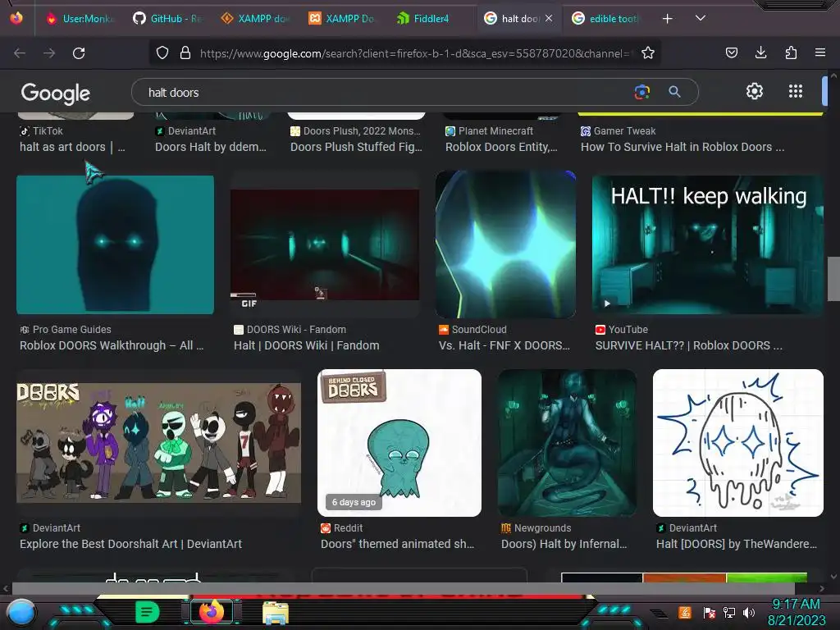Open the Firefox hamburger menu
Image resolution: width=840 pixels, height=630 pixels.
(x=819, y=52)
